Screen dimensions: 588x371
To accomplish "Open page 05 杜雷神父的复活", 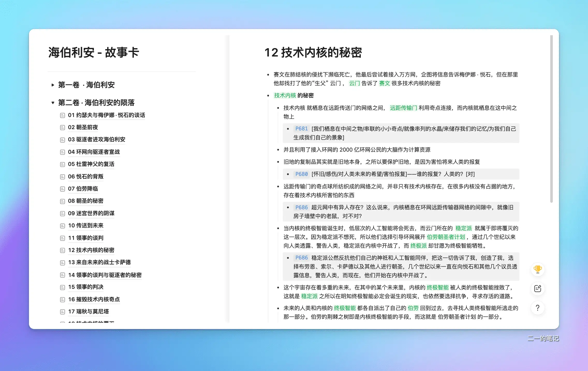I will 91,164.
